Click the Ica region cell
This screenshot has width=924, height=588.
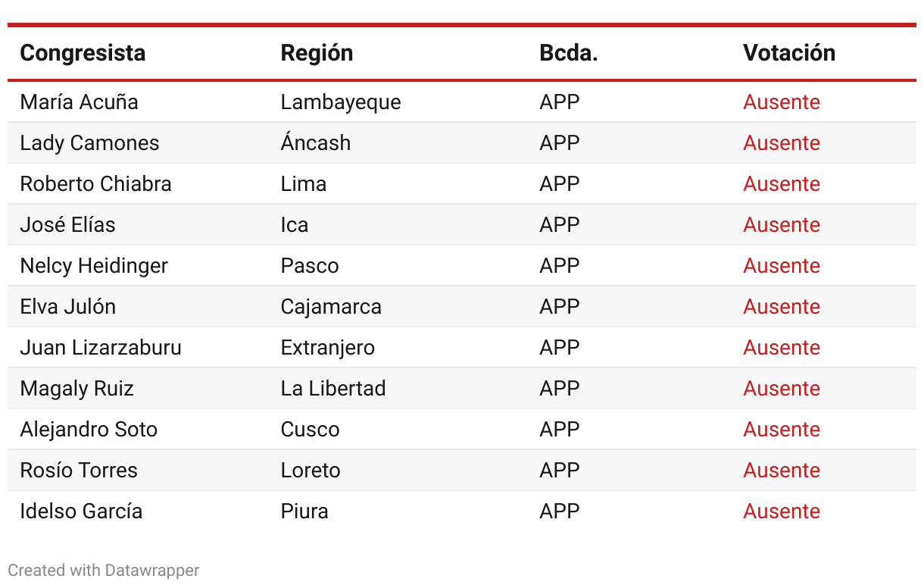click(295, 225)
